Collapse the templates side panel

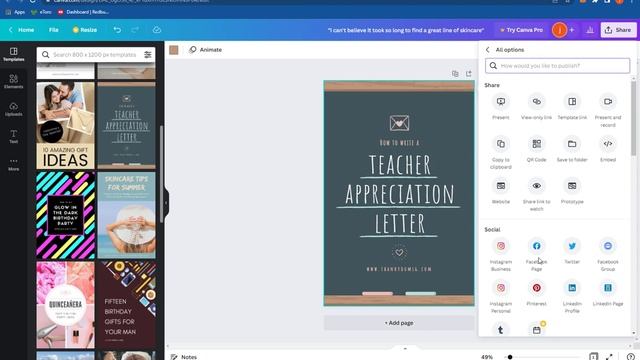pyautogui.click(x=166, y=203)
